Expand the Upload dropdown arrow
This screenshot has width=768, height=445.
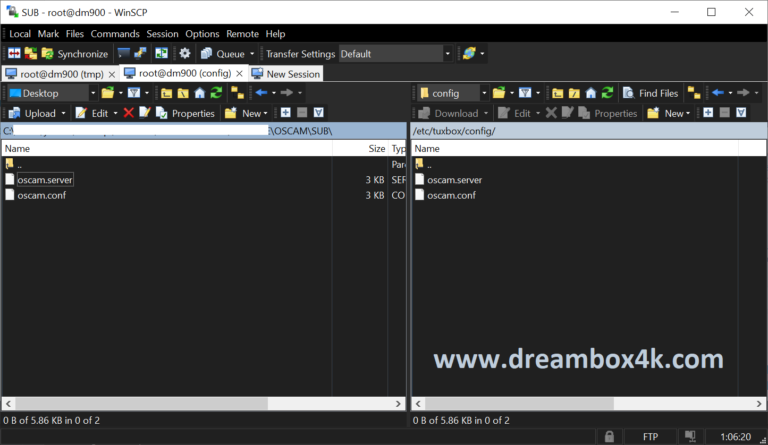(x=63, y=113)
